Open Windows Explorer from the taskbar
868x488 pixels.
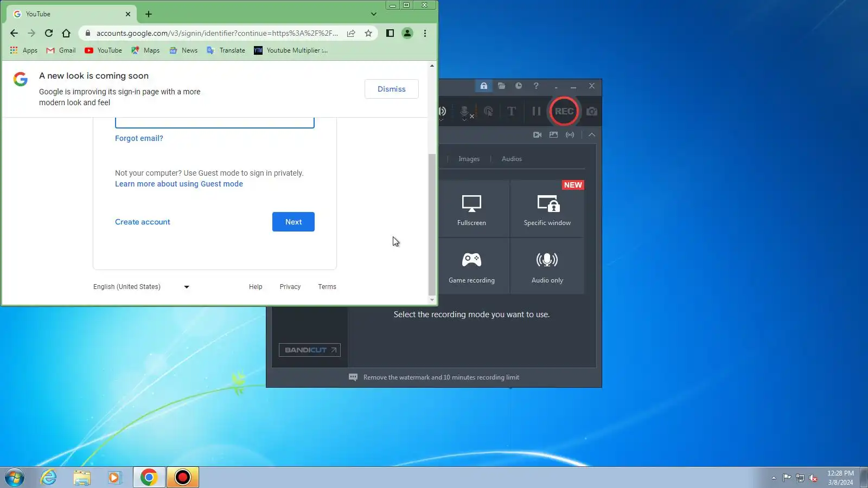pyautogui.click(x=82, y=477)
